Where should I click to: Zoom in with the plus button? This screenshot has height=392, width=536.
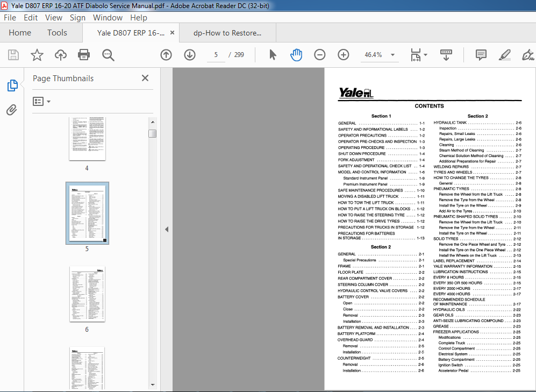point(343,55)
